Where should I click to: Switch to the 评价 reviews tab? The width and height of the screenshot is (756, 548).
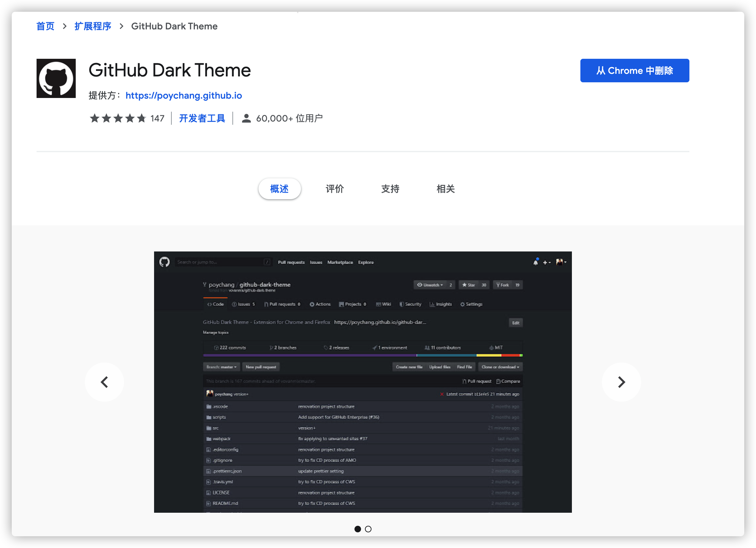point(335,189)
